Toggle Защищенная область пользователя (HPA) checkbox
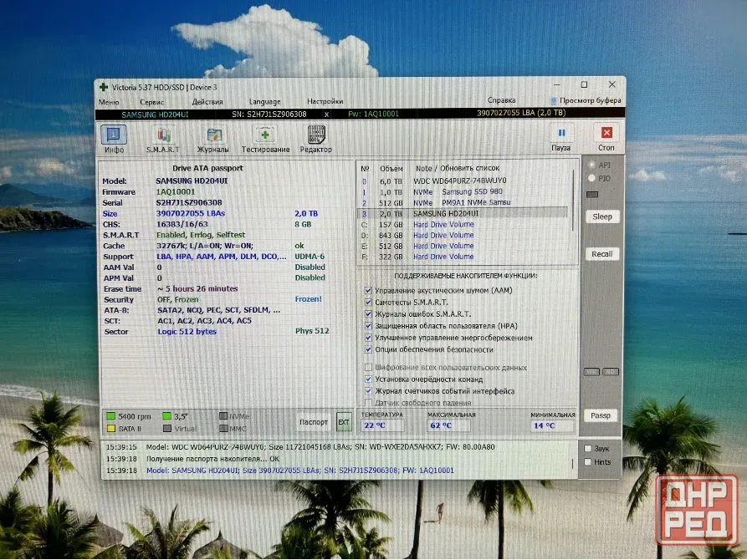 368,326
